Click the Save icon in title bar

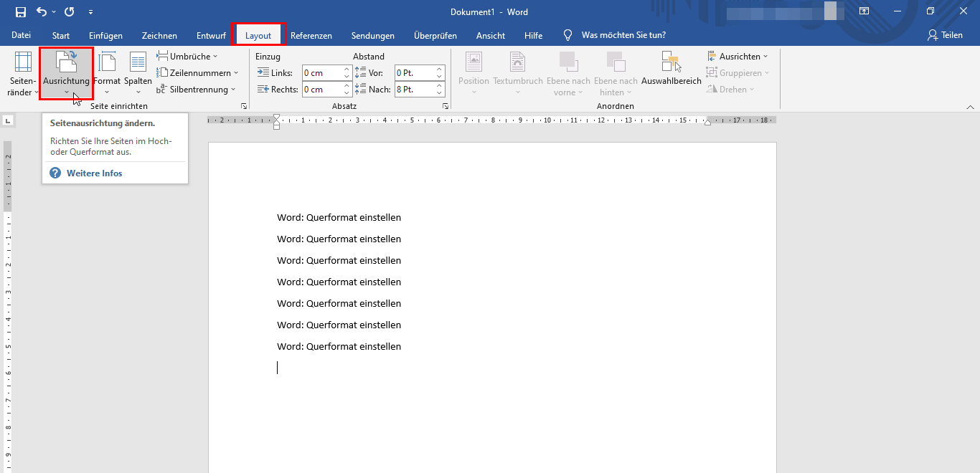click(21, 12)
